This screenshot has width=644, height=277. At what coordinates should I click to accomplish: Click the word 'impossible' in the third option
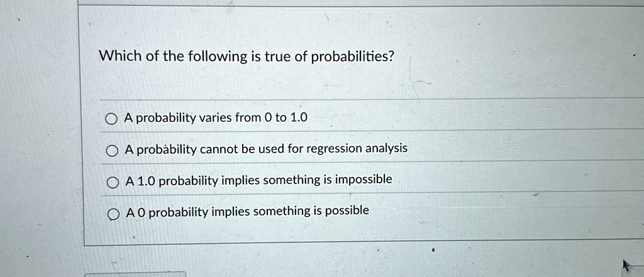click(364, 180)
